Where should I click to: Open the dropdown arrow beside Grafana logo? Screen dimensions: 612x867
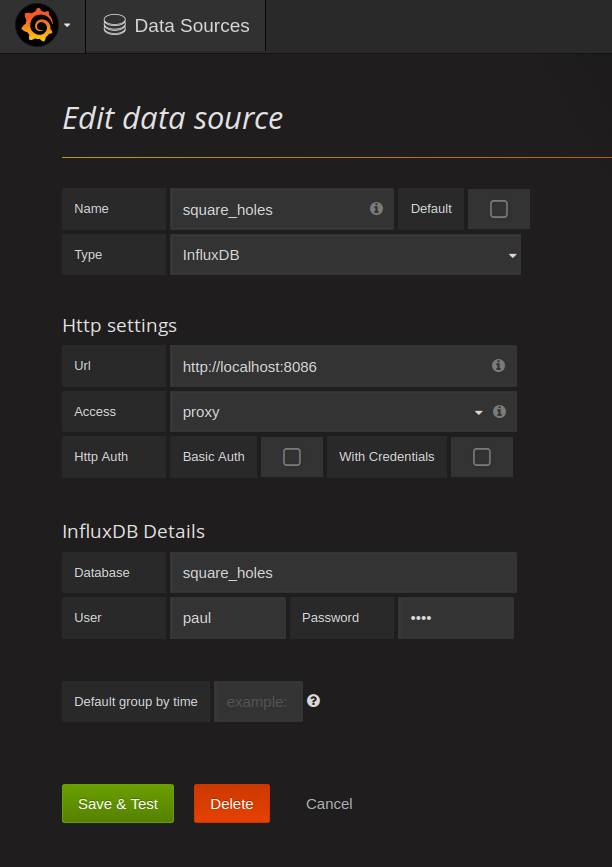(x=67, y=26)
